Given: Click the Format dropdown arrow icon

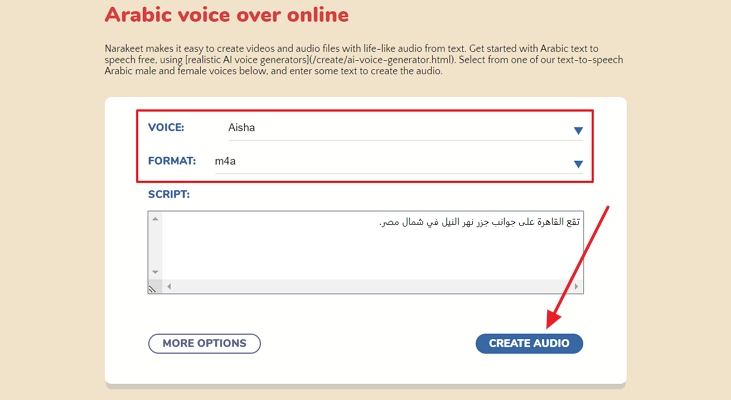Looking at the screenshot, I should click(x=578, y=164).
